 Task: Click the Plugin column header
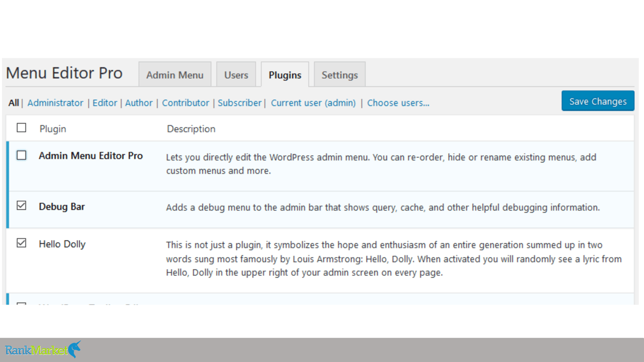pos(53,129)
